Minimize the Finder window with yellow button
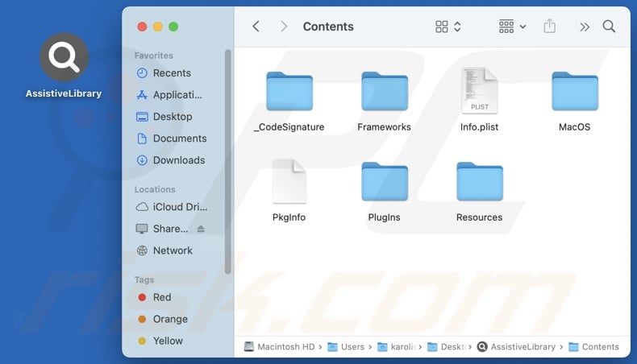The height and width of the screenshot is (364, 637). coord(157,27)
